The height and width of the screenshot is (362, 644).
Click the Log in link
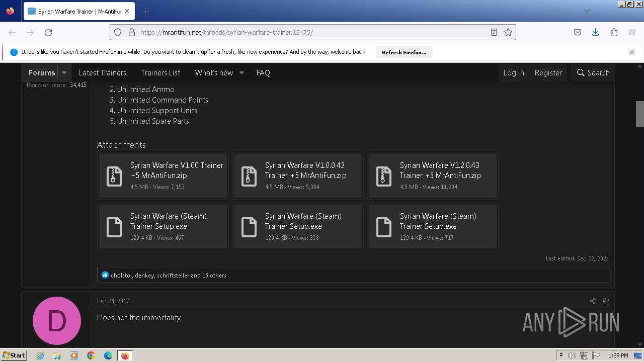pyautogui.click(x=514, y=73)
